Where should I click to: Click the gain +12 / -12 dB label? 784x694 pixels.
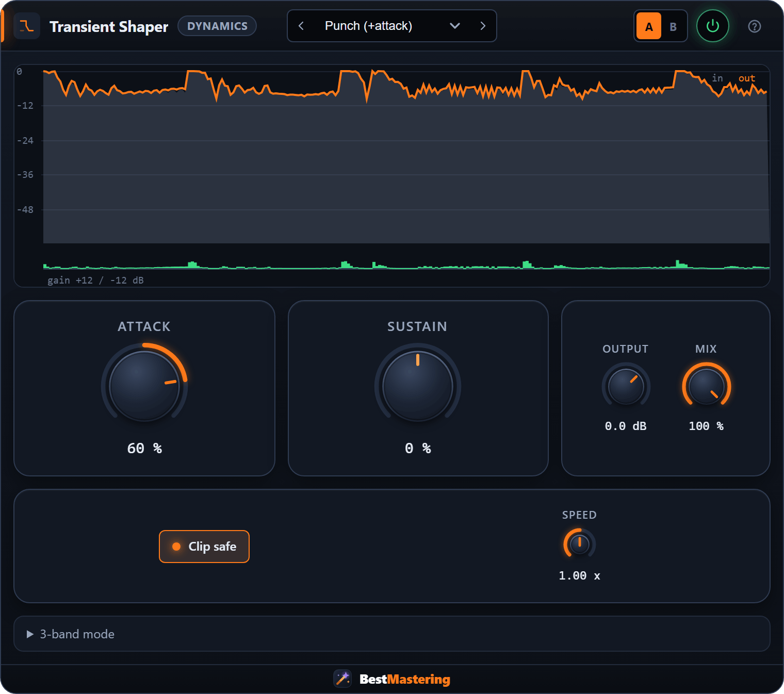(x=95, y=280)
